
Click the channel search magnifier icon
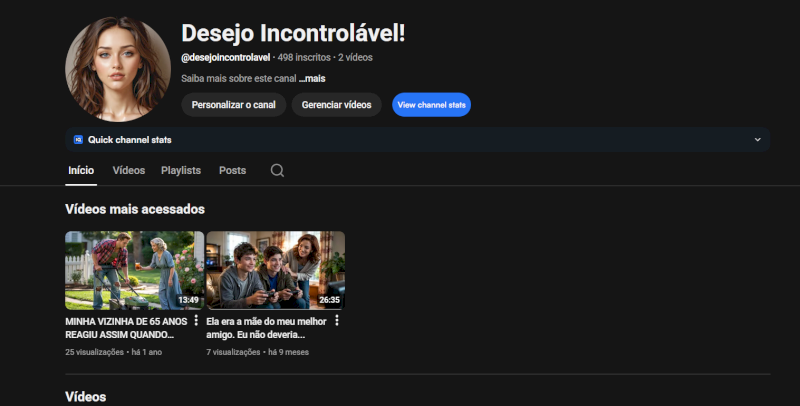click(277, 170)
